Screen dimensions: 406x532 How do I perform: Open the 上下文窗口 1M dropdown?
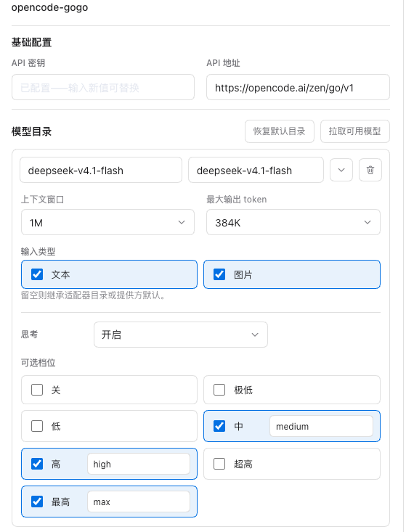point(107,222)
